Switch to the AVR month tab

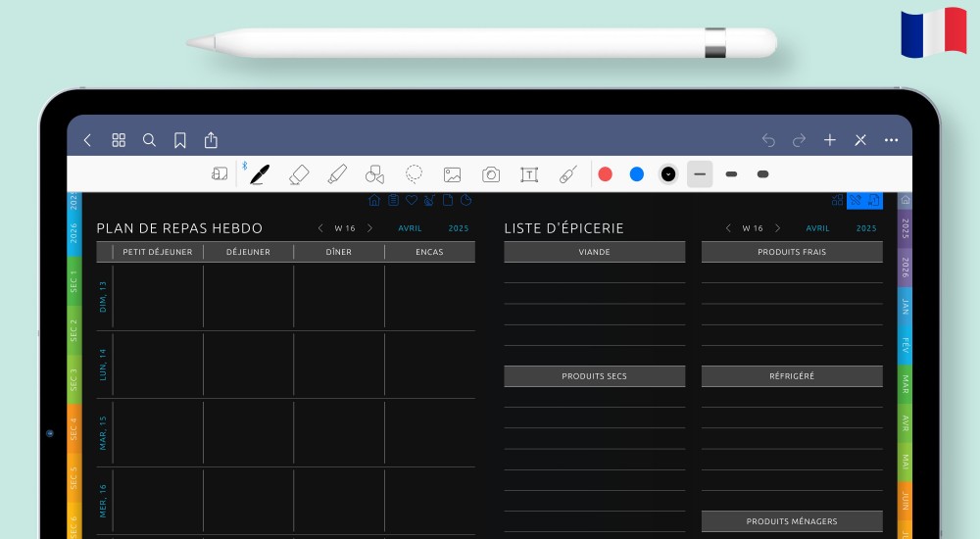tap(905, 423)
